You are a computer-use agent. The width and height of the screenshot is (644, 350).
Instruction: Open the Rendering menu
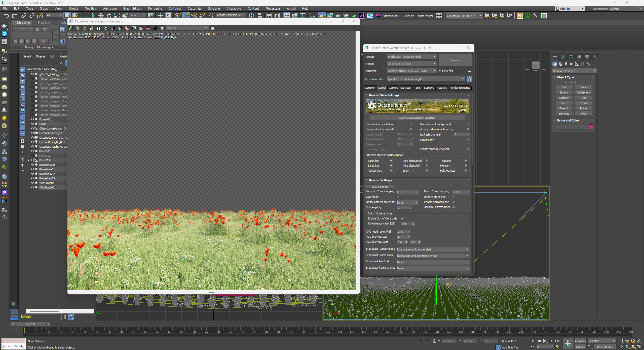(x=155, y=9)
